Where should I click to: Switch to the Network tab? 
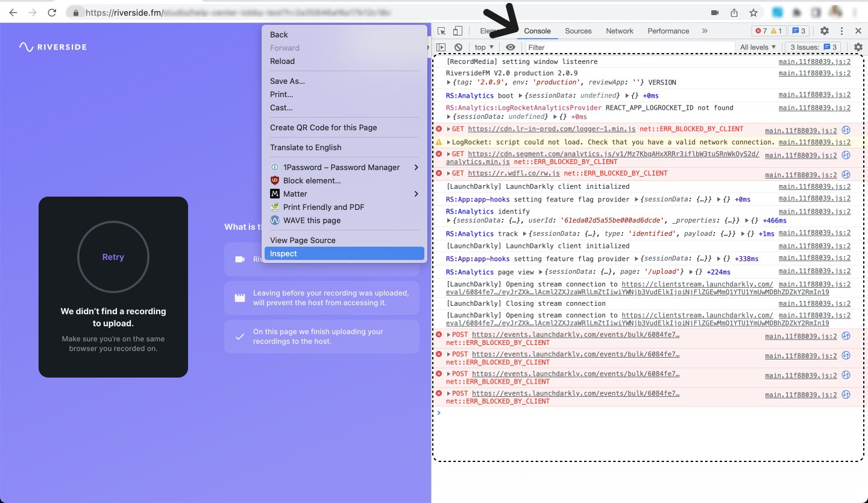point(620,31)
